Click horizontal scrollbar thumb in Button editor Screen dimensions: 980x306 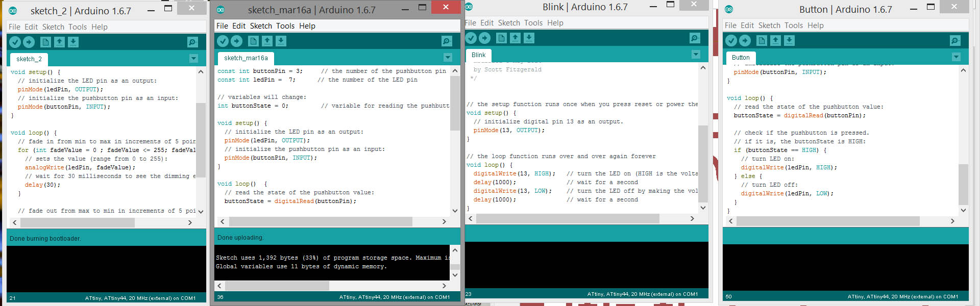[828, 221]
